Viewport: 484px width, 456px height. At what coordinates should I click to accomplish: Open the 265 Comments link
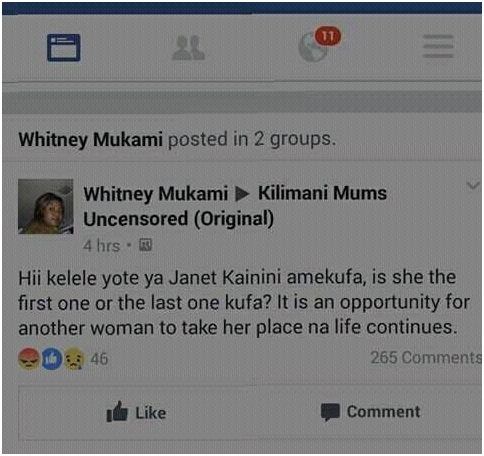[x=426, y=358]
